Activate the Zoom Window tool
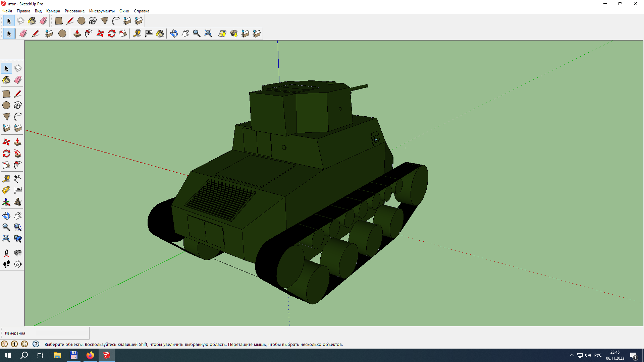 pyautogui.click(x=18, y=227)
